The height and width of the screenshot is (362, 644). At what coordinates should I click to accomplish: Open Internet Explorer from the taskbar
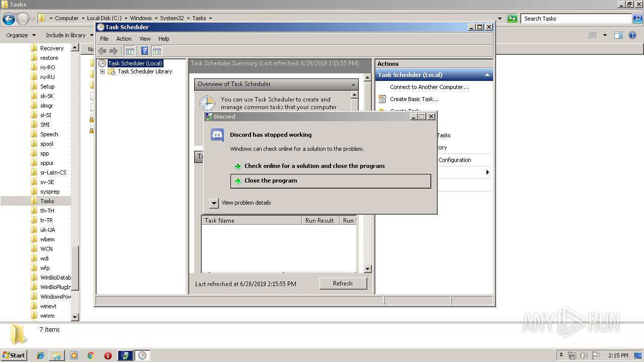coord(41,355)
